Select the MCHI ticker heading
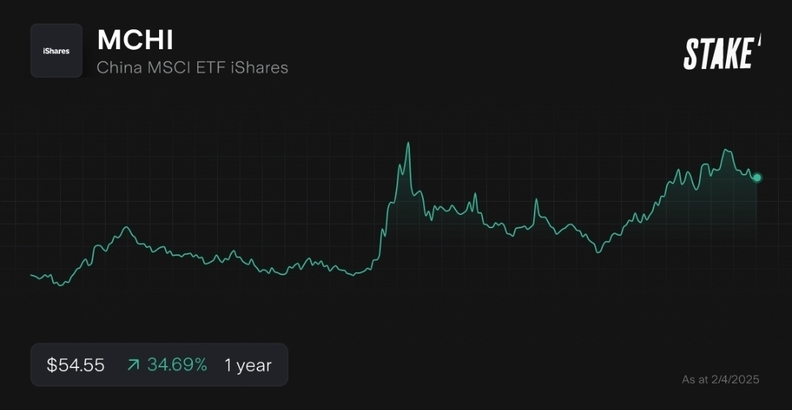The height and width of the screenshot is (410, 792). click(x=135, y=39)
